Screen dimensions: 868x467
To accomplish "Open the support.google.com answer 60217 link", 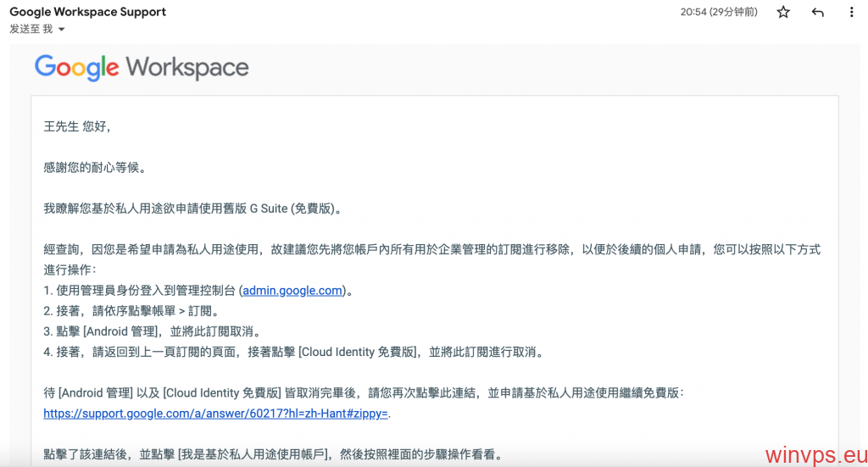I will [x=215, y=414].
